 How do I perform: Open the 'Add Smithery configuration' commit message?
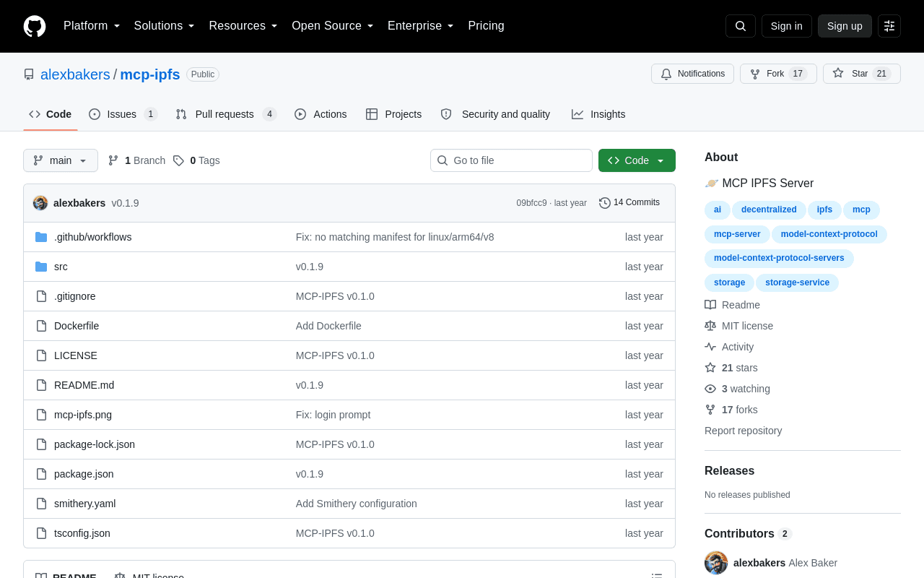[357, 504]
